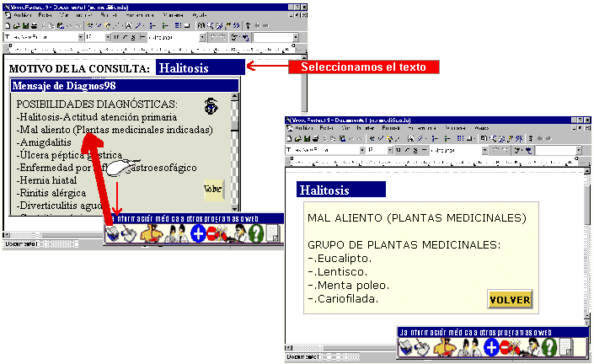Select "-Rinitis alérgica" diagnosis entry
The height and width of the screenshot is (364, 594).
pos(51,193)
